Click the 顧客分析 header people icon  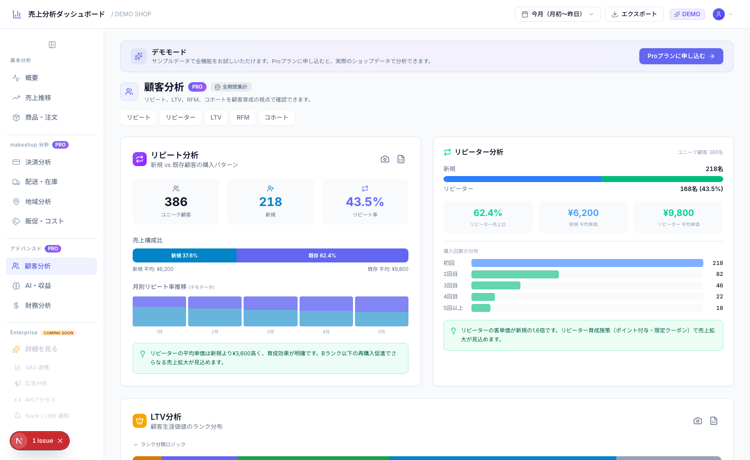129,91
